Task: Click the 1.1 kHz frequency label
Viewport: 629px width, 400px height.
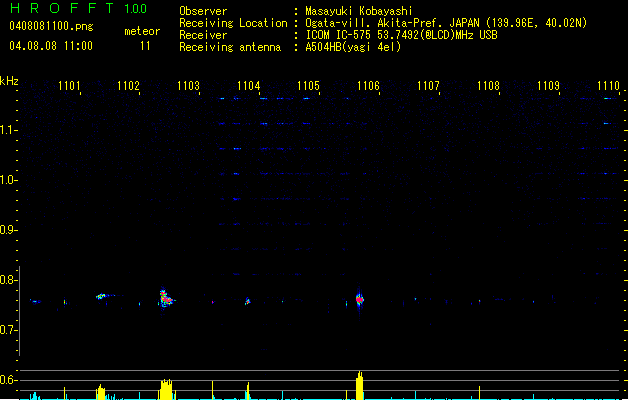Action: (x=8, y=130)
